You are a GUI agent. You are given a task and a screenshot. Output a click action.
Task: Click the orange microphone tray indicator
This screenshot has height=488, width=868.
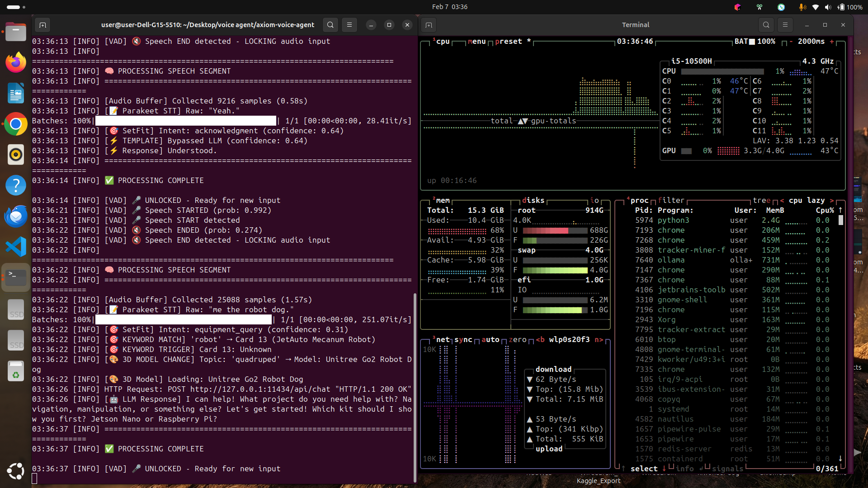coord(802,7)
